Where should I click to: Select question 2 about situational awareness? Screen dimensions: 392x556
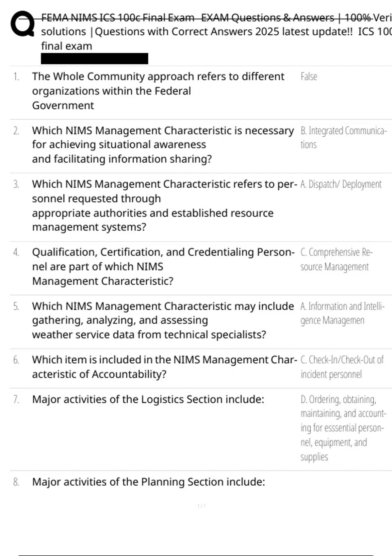(x=163, y=145)
